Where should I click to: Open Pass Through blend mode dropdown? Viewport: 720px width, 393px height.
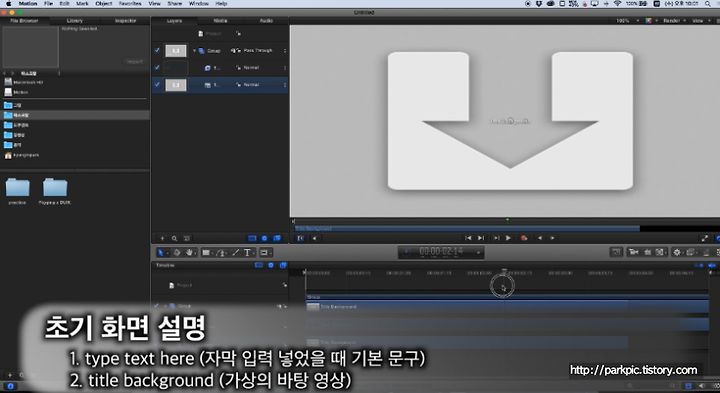coord(265,51)
